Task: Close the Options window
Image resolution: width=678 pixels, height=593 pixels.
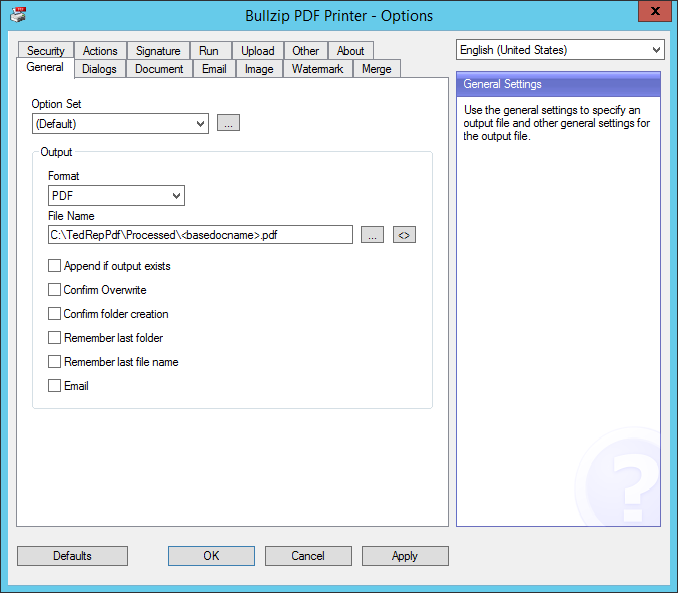Action: [655, 11]
